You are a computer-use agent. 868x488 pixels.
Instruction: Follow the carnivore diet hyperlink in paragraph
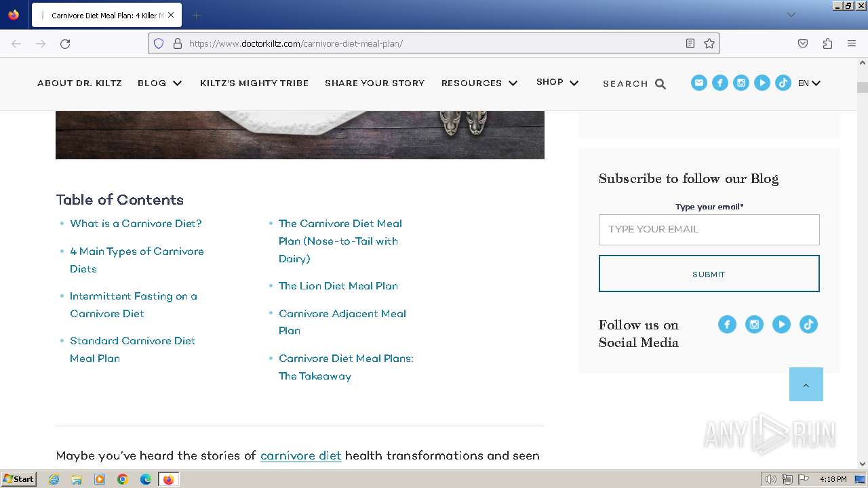pos(300,455)
